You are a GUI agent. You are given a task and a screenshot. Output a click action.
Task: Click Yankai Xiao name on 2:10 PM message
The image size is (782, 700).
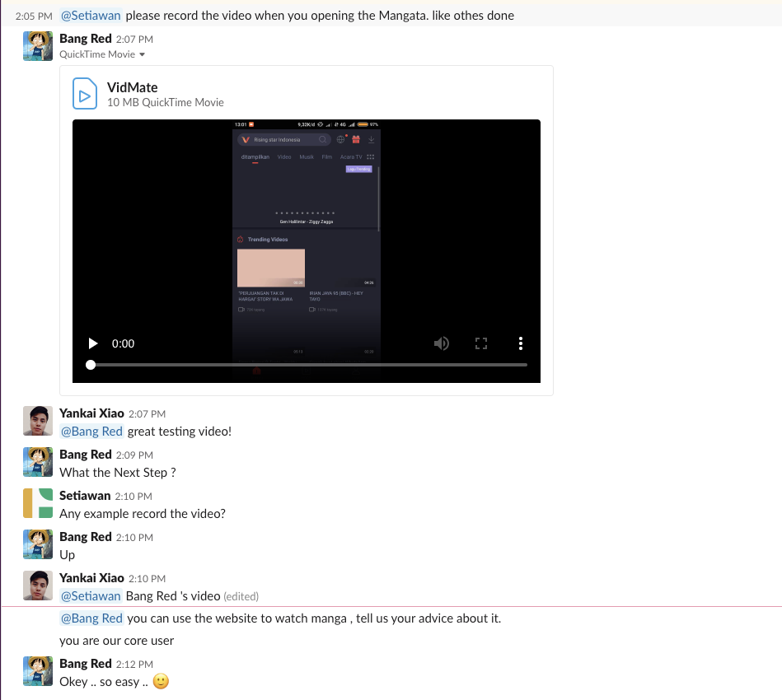pyautogui.click(x=91, y=578)
